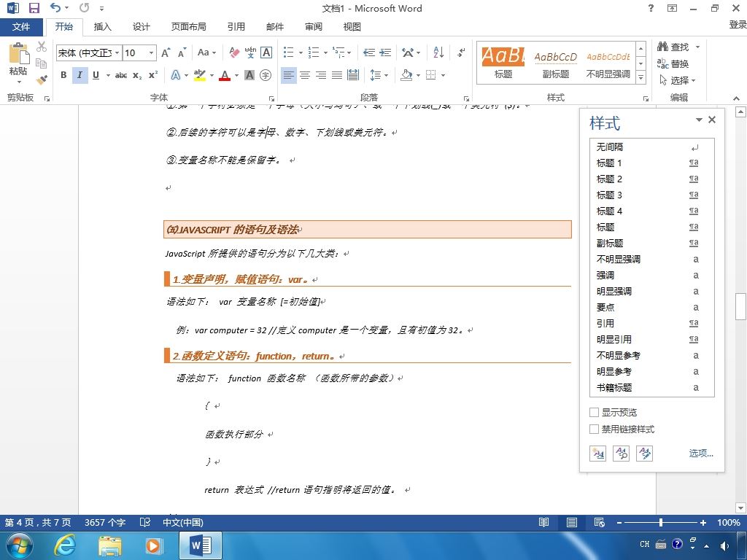This screenshot has height=560, width=747.
Task: Click 选项... link in styles pane
Action: point(701,454)
